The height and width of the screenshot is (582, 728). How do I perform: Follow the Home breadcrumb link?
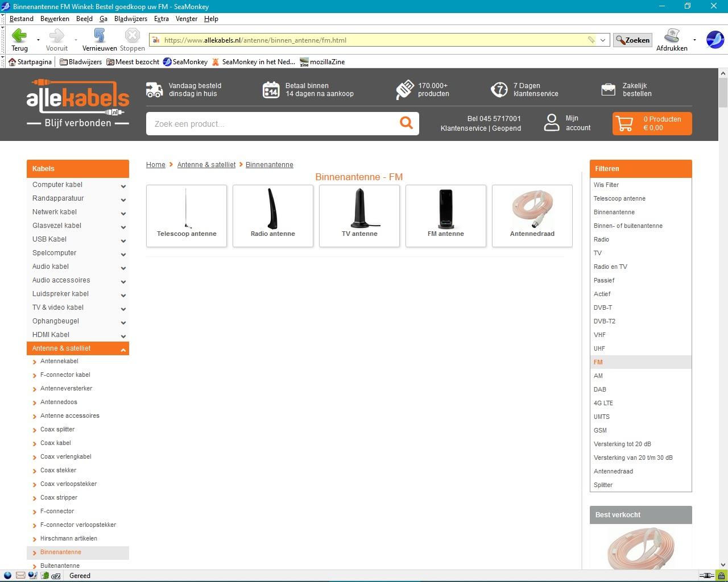point(155,164)
